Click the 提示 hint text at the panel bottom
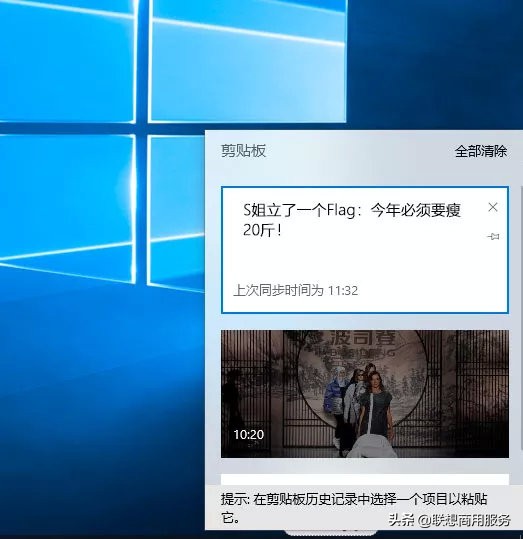 coord(354,508)
